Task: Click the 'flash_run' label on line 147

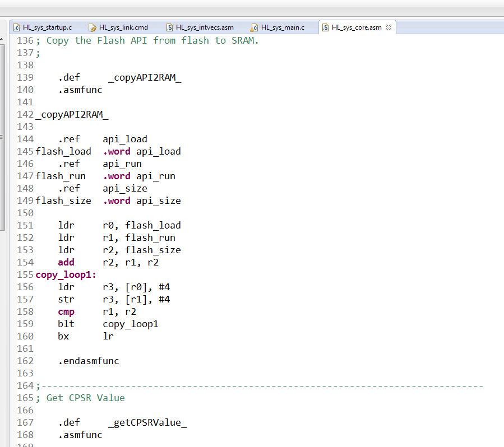Action: pos(61,176)
